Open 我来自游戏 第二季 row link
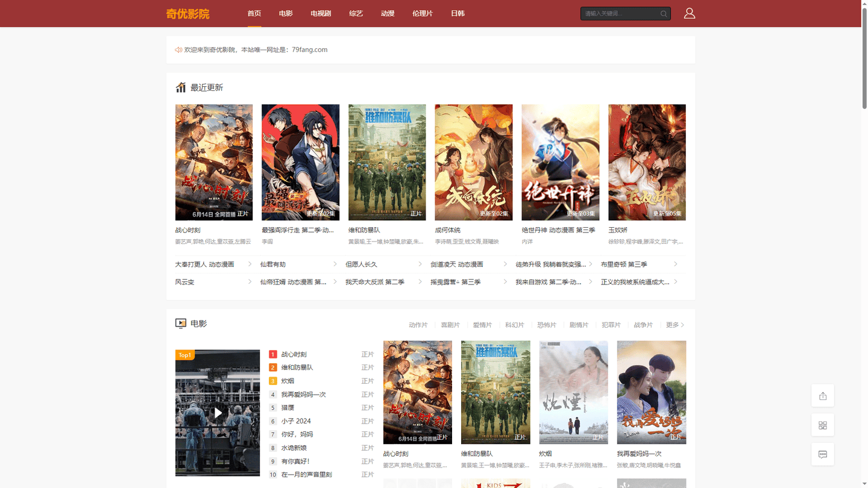Image resolution: width=868 pixels, height=488 pixels. tap(549, 281)
